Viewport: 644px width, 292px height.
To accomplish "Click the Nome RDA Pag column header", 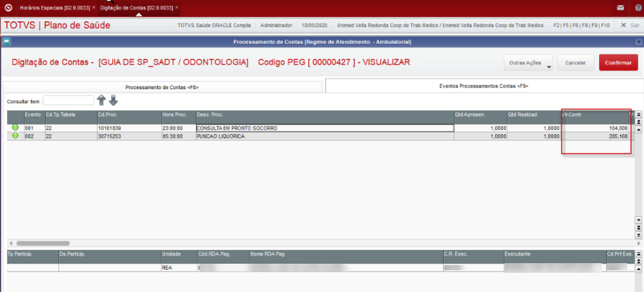I will tap(346, 257).
